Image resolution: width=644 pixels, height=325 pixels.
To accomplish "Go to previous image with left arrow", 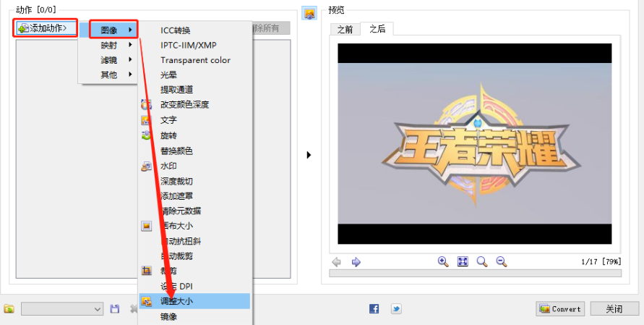I will [x=336, y=261].
